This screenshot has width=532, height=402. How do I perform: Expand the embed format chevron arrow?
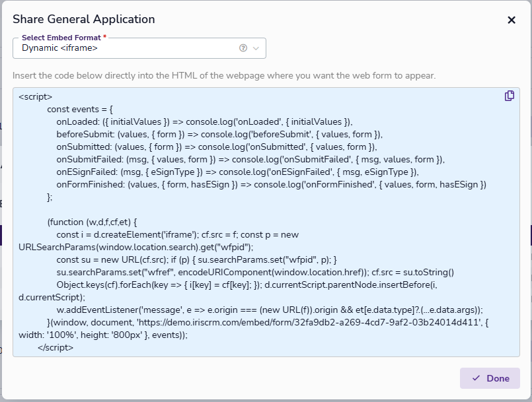(x=256, y=48)
